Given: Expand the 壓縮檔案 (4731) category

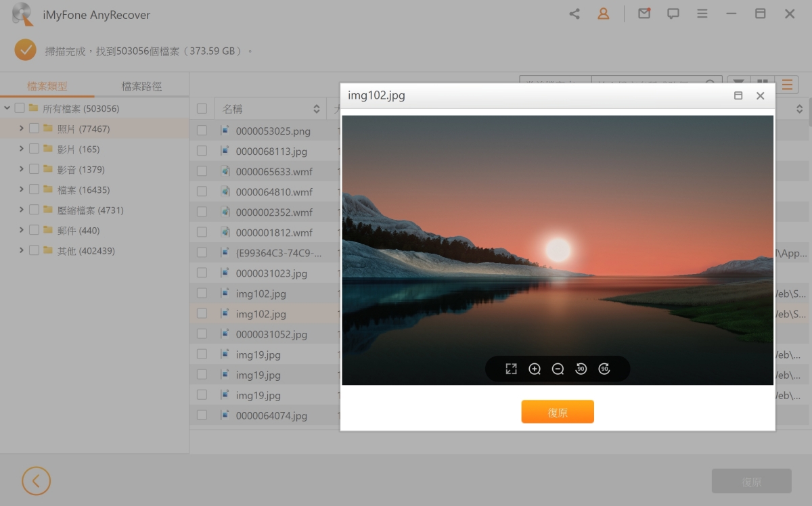Looking at the screenshot, I should (x=22, y=210).
